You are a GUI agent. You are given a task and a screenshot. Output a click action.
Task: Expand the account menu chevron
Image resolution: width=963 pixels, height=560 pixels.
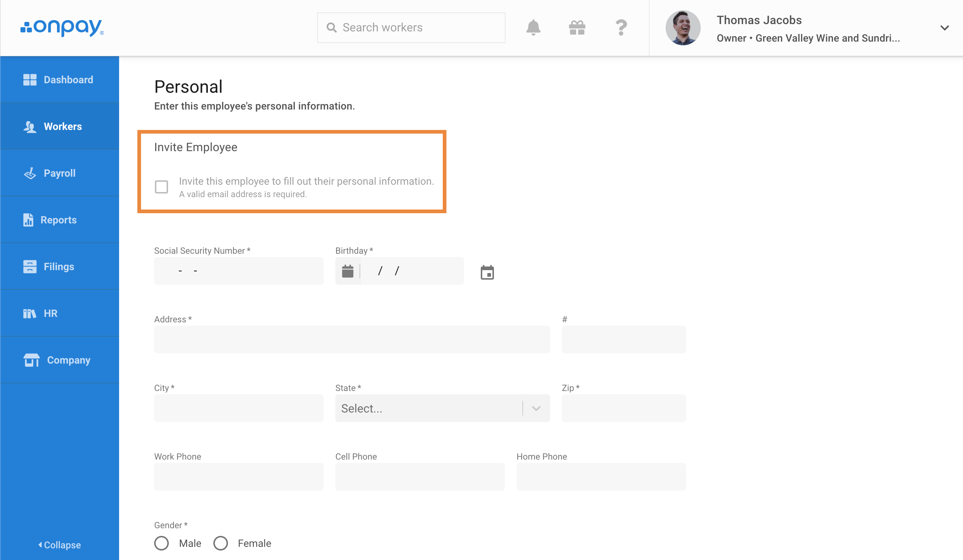click(944, 28)
